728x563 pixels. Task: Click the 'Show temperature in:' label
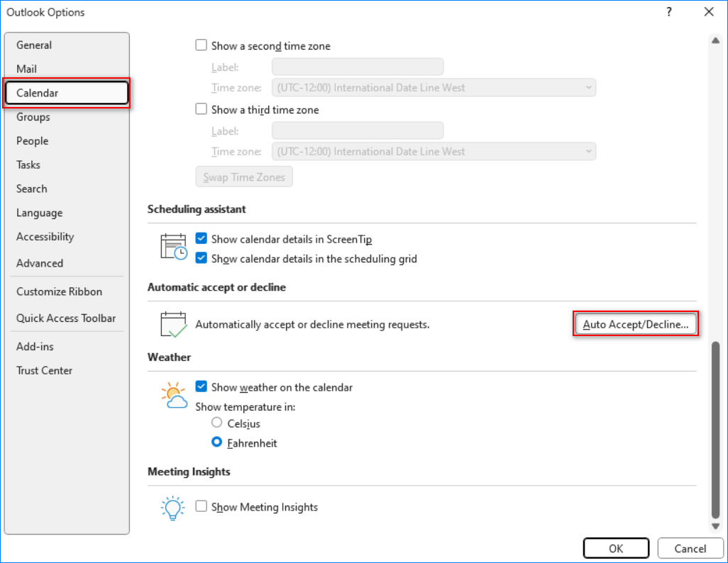tap(245, 407)
